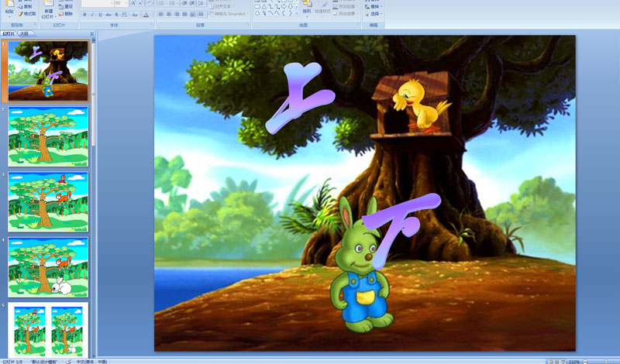Select the elbow connector shape
The image size is (620, 364).
[270, 7]
